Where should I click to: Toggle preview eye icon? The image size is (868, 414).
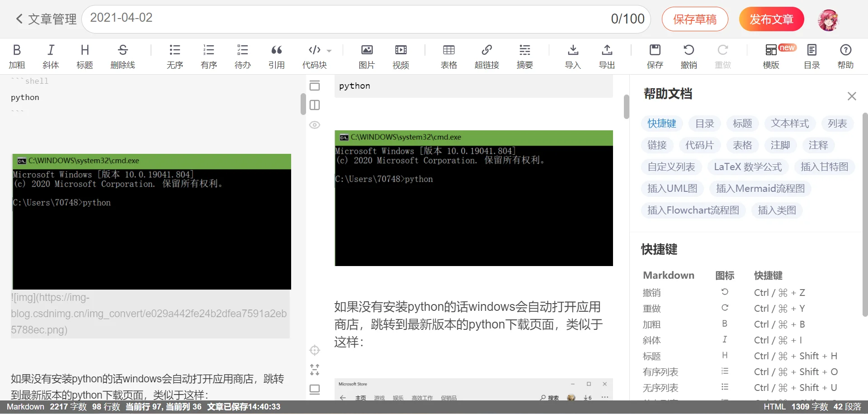(315, 125)
